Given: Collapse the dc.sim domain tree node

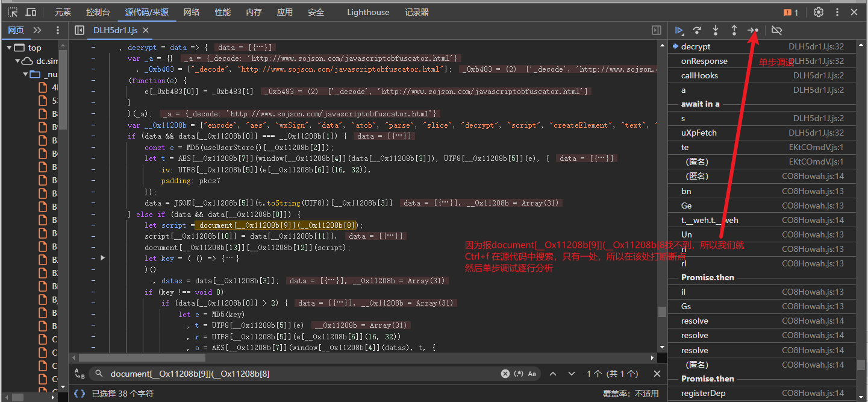Looking at the screenshot, I should pyautogui.click(x=18, y=61).
